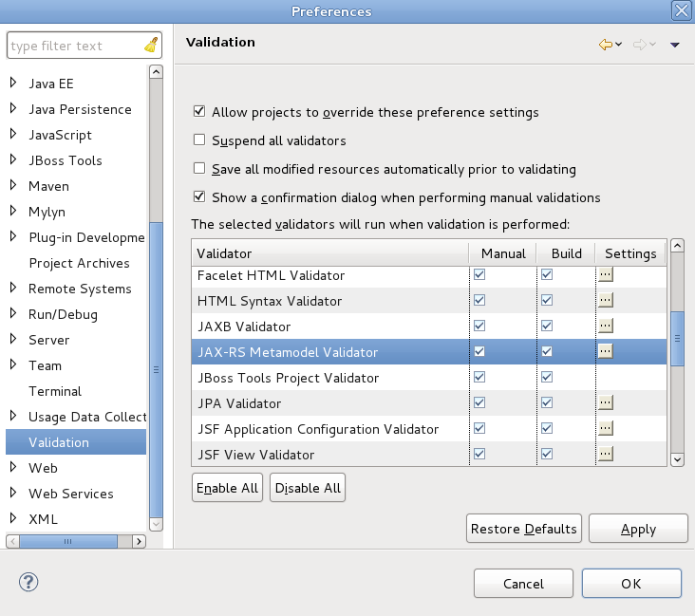695x616 pixels.
Task: Expand the Java EE tree node
Action: click(x=13, y=84)
